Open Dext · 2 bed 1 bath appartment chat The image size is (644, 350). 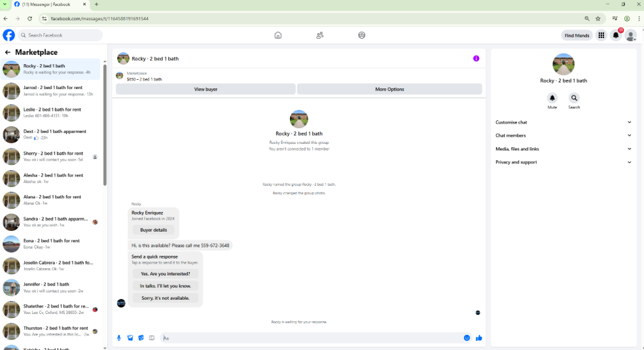coord(50,134)
